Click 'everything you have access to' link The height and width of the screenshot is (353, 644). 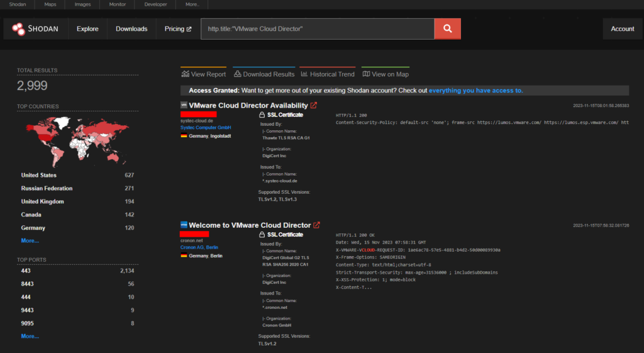pyautogui.click(x=475, y=91)
